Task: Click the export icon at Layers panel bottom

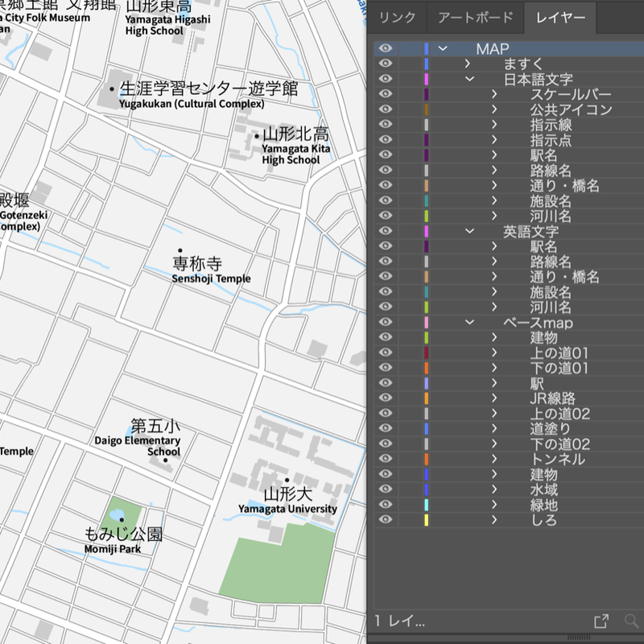Action: (601, 621)
